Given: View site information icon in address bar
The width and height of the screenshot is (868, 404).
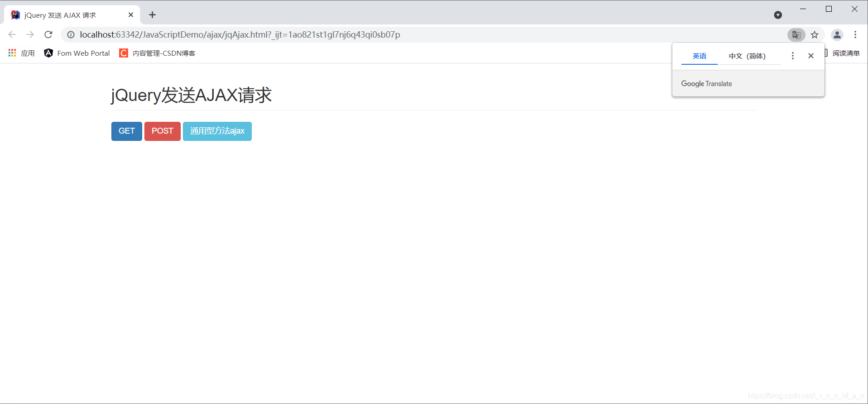Looking at the screenshot, I should tap(71, 34).
